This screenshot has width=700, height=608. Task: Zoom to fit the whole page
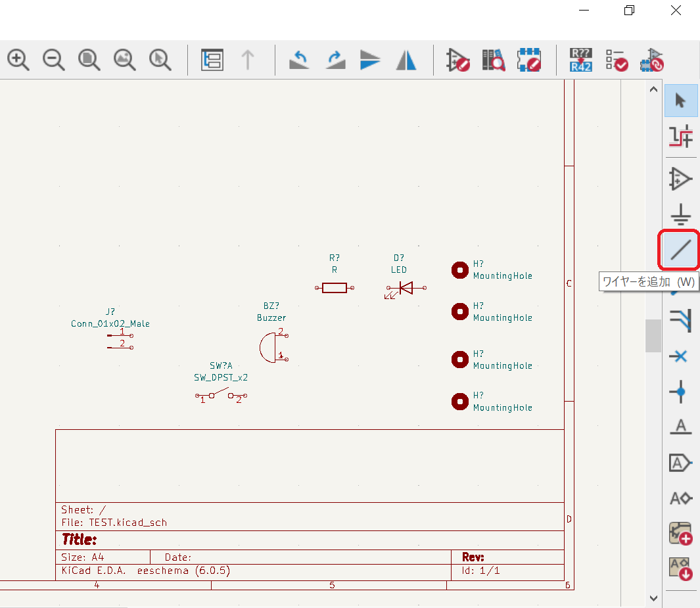[89, 60]
